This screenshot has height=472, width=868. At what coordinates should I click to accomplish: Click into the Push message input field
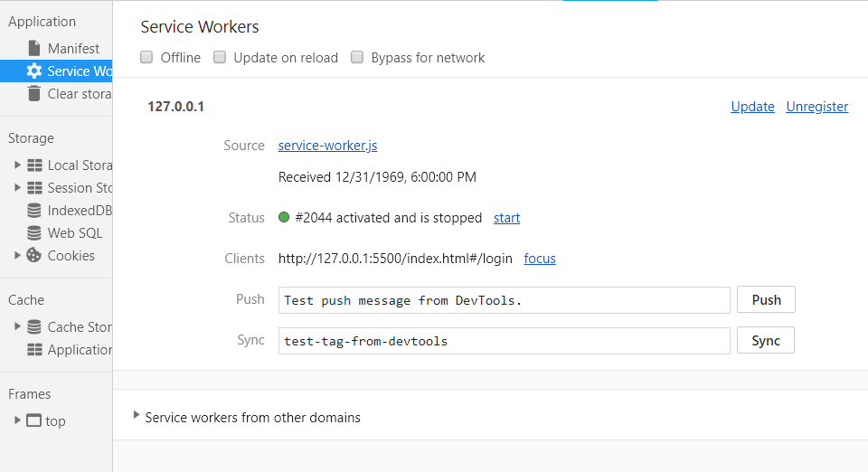tap(505, 300)
